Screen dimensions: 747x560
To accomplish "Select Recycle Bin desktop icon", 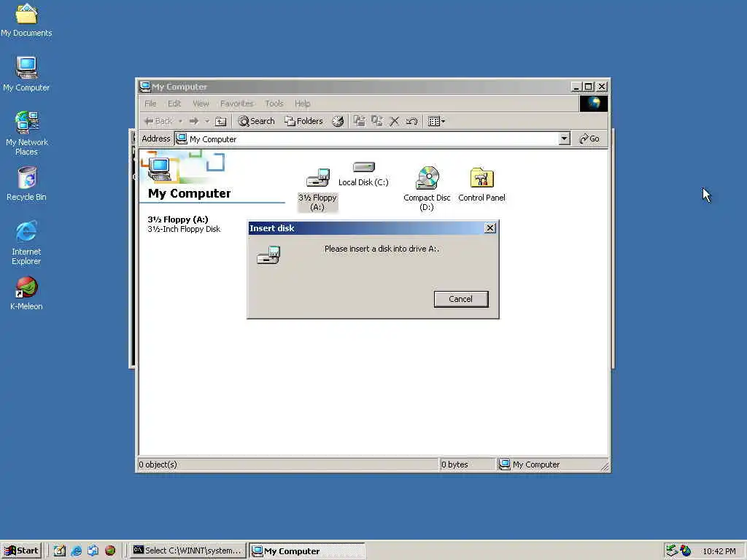I will point(27,184).
